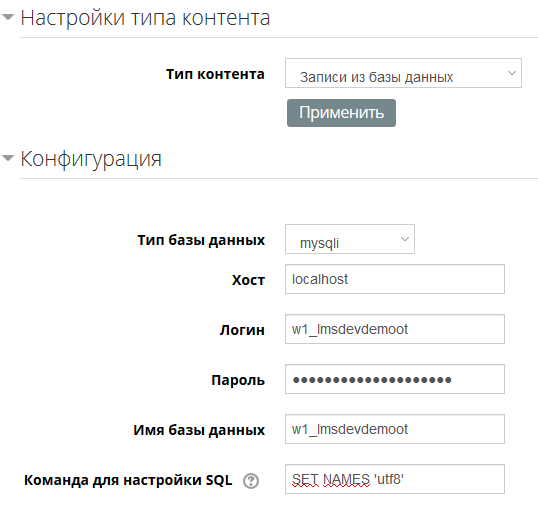Viewport: 538px width, 508px height.
Task: Click the Применить button
Action: pyautogui.click(x=341, y=113)
